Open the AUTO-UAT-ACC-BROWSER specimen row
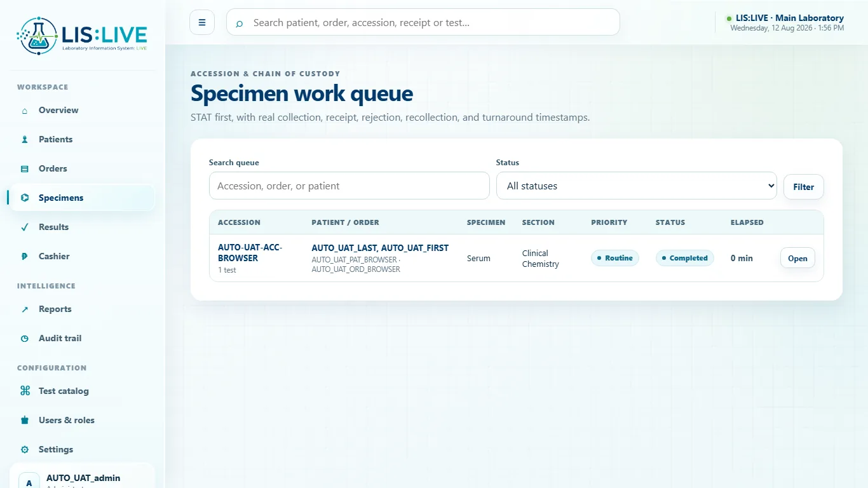Viewport: 868px width, 488px height. [797, 258]
